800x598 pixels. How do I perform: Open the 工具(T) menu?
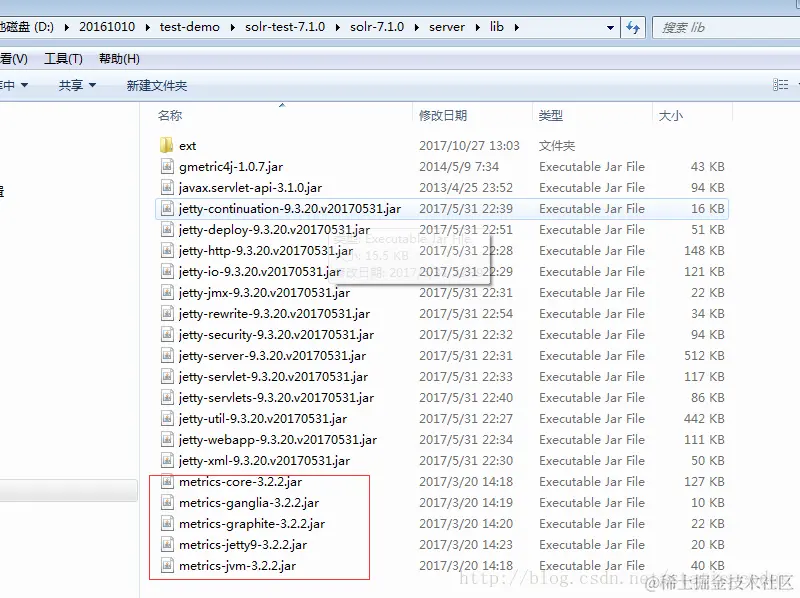pyautogui.click(x=63, y=59)
